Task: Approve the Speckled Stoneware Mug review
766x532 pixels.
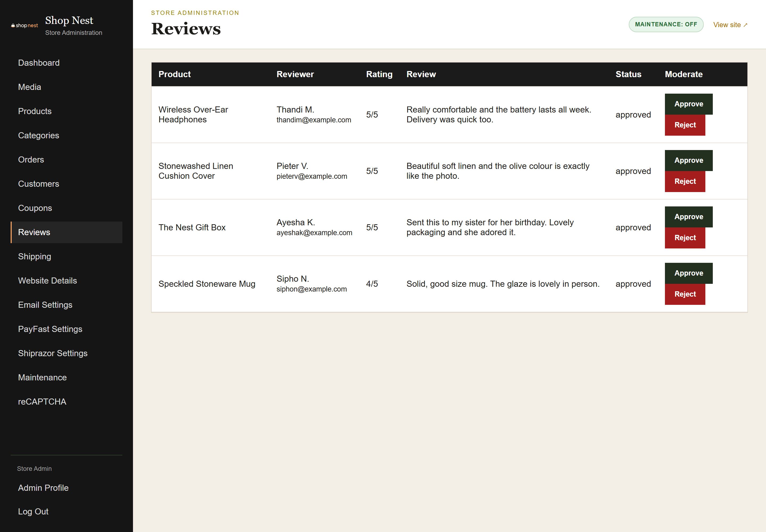Action: pos(689,273)
